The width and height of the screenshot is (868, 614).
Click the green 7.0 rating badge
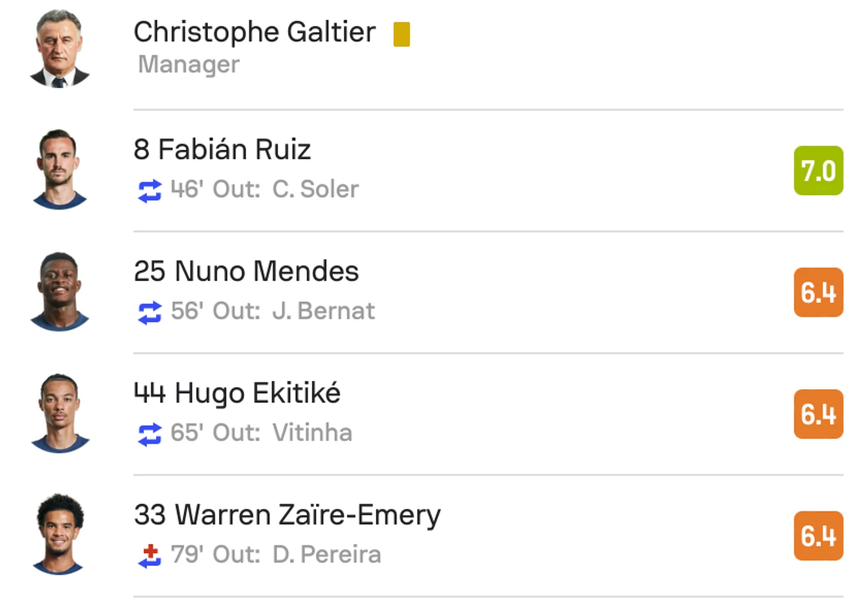tap(819, 171)
